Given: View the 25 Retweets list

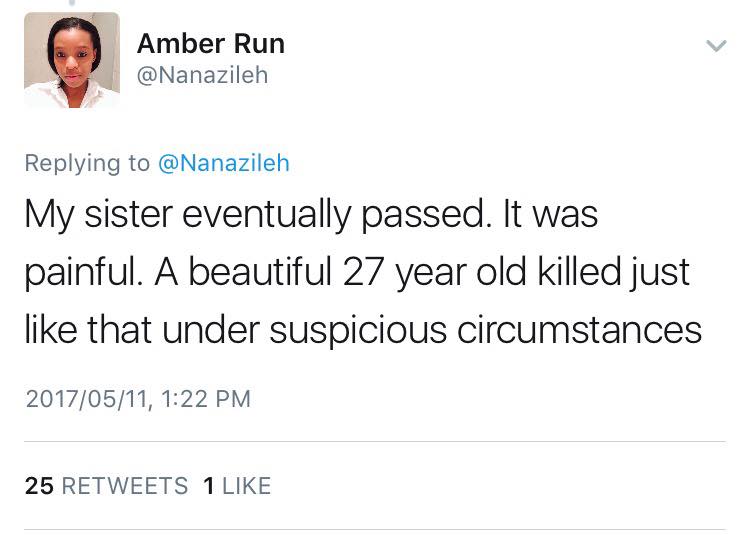Looking at the screenshot, I should [x=106, y=486].
